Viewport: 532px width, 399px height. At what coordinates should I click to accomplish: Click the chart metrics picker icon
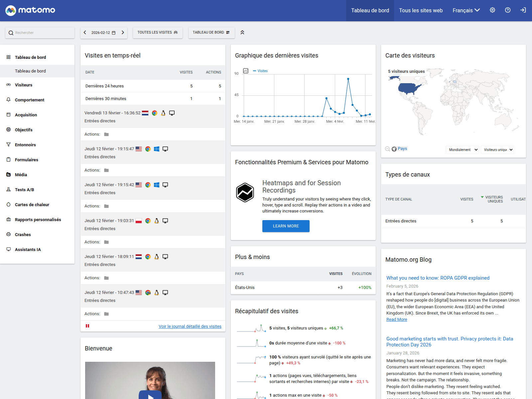tap(246, 71)
